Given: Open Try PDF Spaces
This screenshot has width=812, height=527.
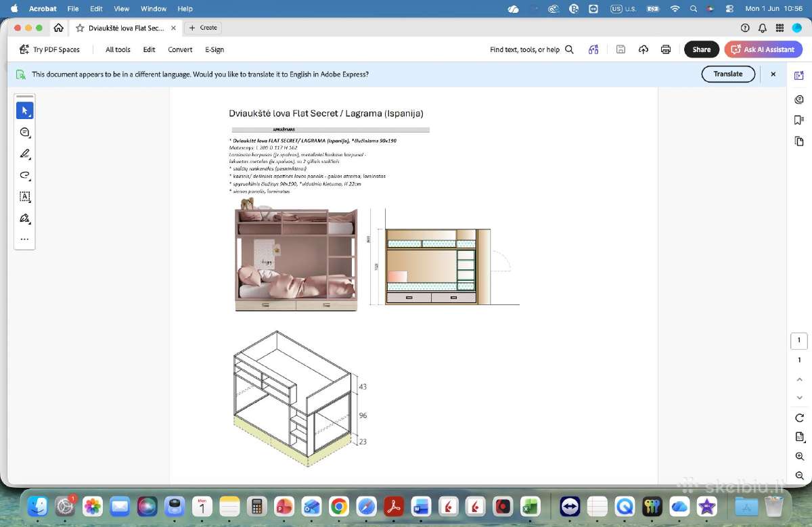Looking at the screenshot, I should pos(49,49).
